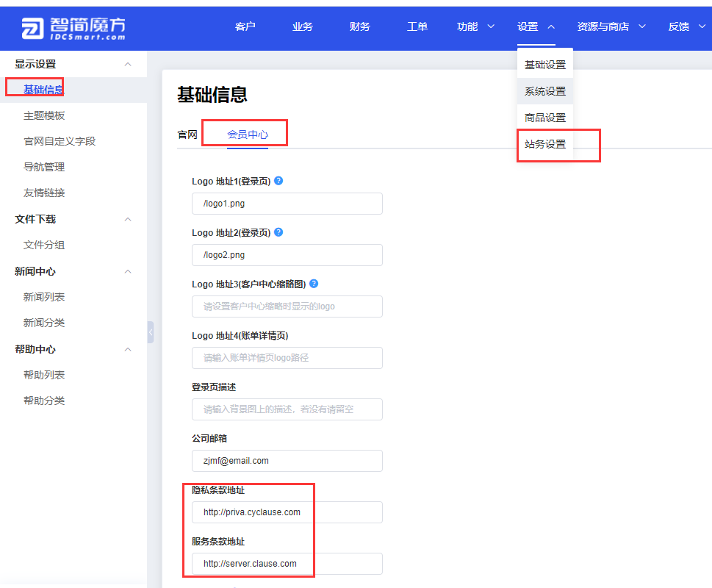This screenshot has width=712, height=588.
Task: Select 系统设置 from the settings menu
Action: (x=545, y=91)
